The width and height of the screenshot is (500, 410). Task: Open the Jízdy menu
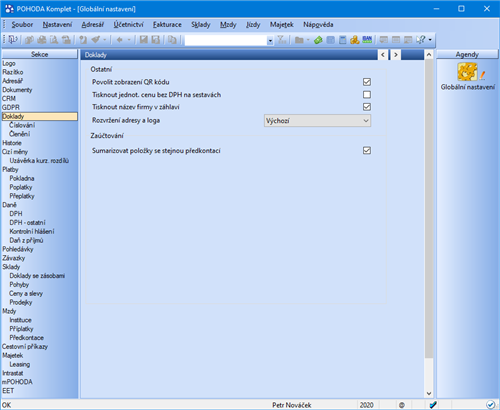coord(253,24)
